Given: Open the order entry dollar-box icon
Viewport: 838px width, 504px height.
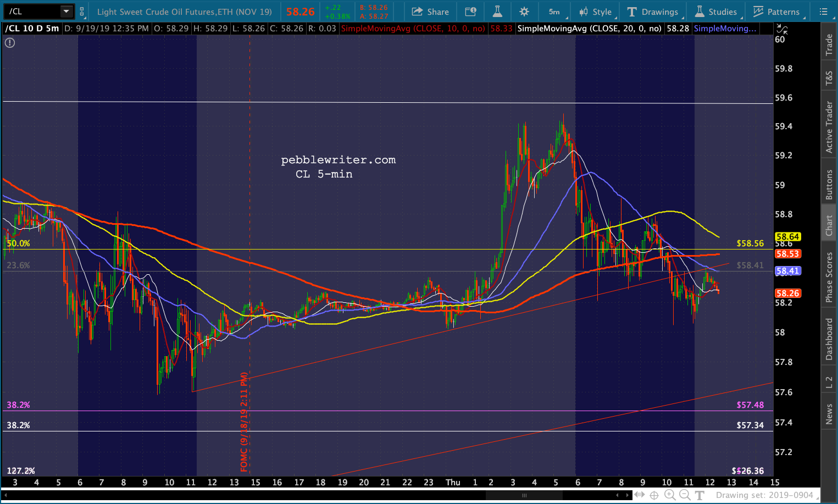Looking at the screenshot, I should tap(470, 12).
